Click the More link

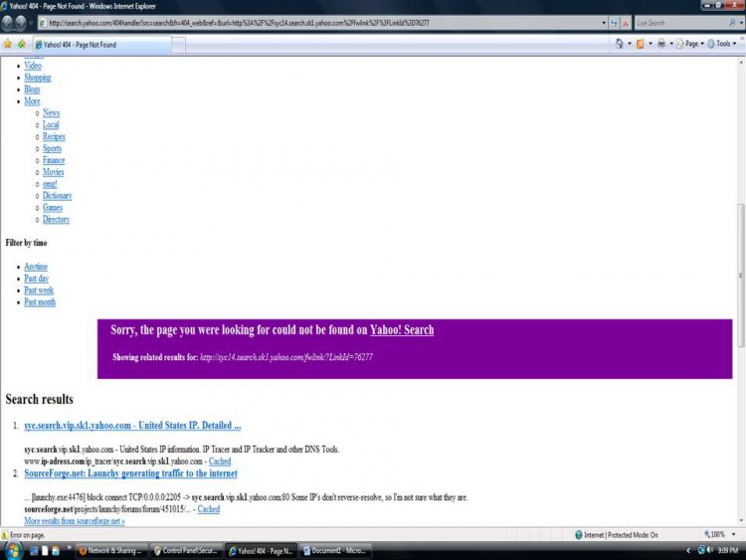point(32,101)
